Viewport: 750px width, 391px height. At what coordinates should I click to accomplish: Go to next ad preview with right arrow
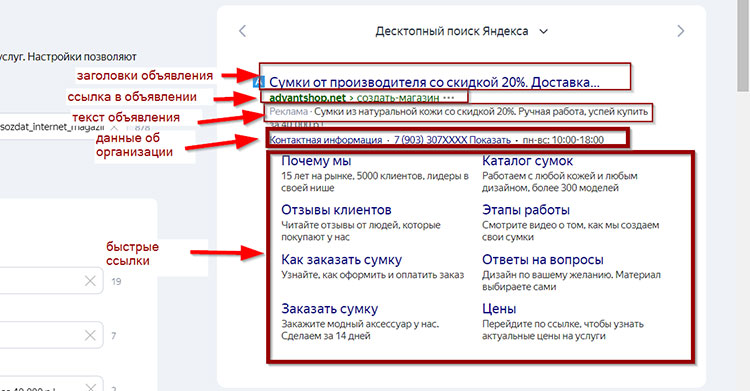681,31
